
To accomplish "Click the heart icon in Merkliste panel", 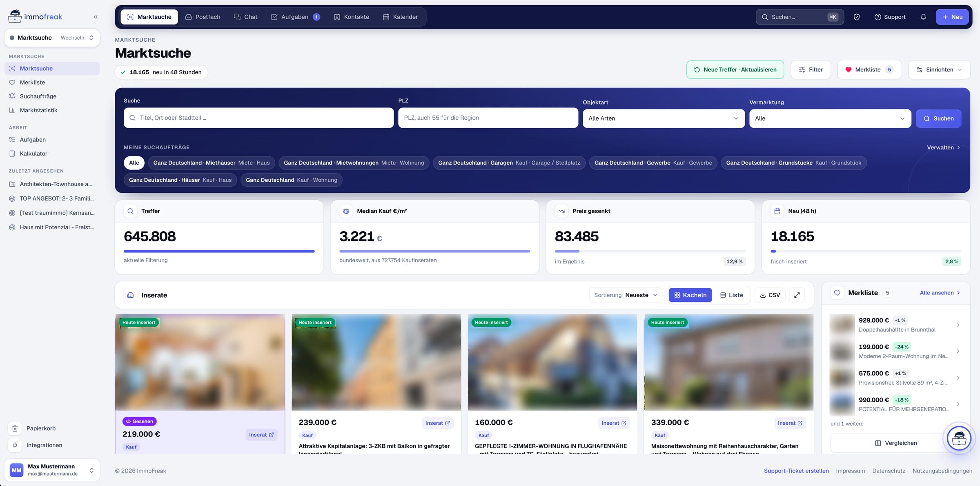I will point(837,293).
